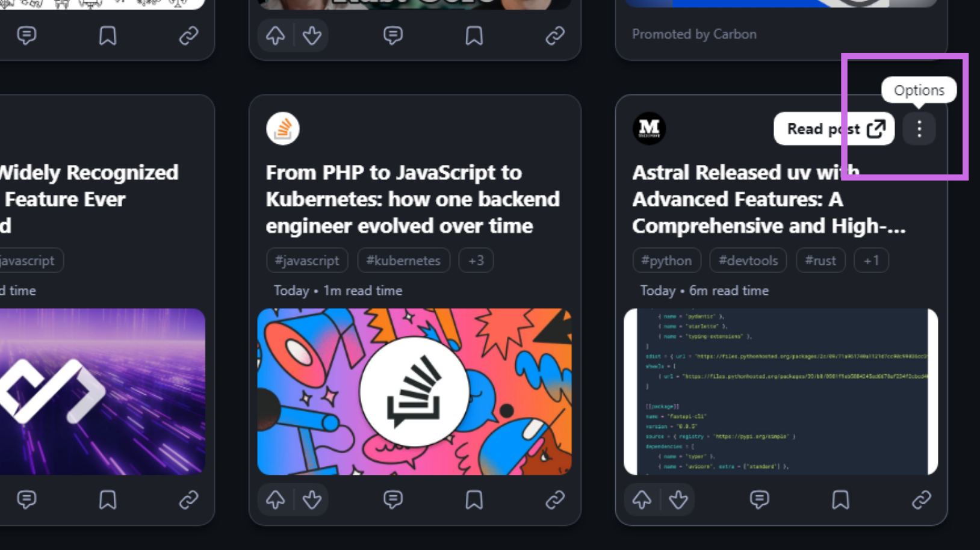Open Options menu on Astral uv post

pos(919,129)
